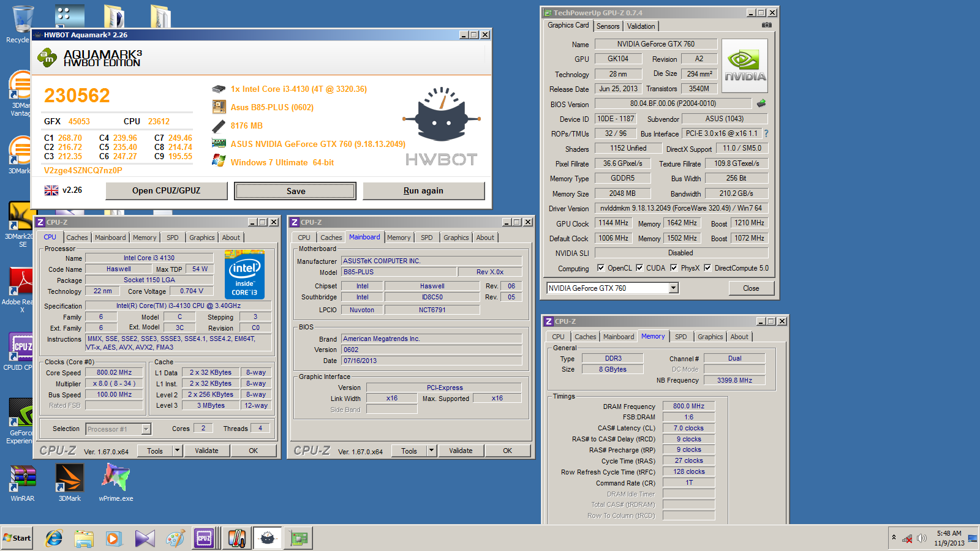Image resolution: width=980 pixels, height=551 pixels.
Task: Switch to the Sensors tab in GPU-Z
Action: [x=608, y=26]
